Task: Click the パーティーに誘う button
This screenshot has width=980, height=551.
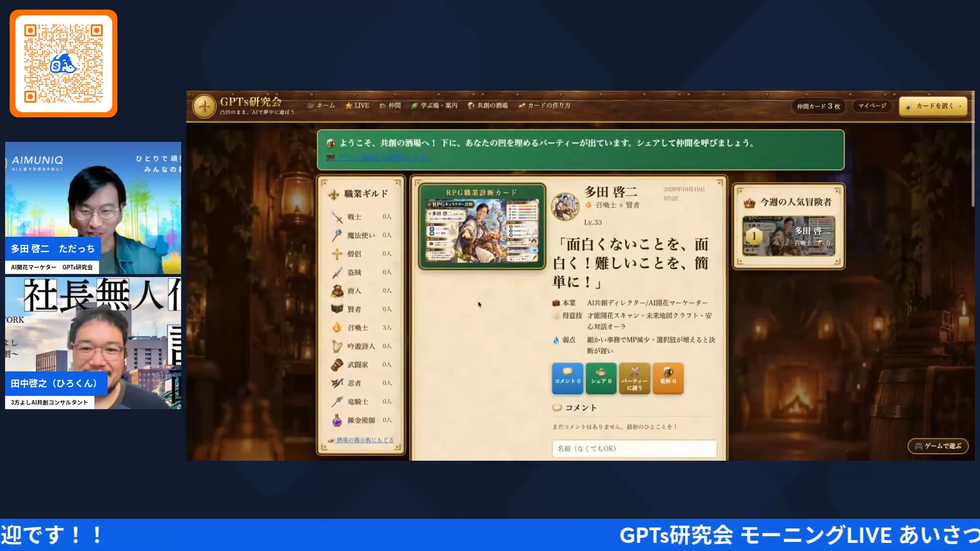Action: [x=634, y=379]
